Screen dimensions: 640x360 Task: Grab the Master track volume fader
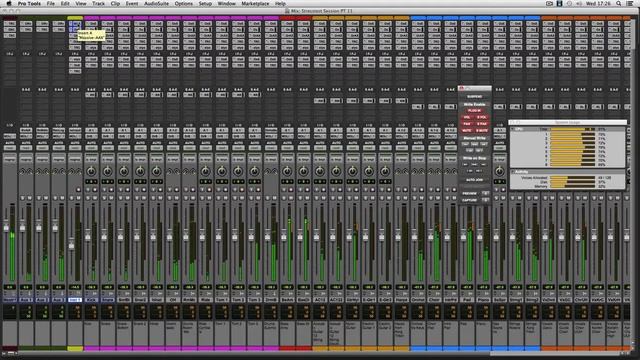(6, 227)
